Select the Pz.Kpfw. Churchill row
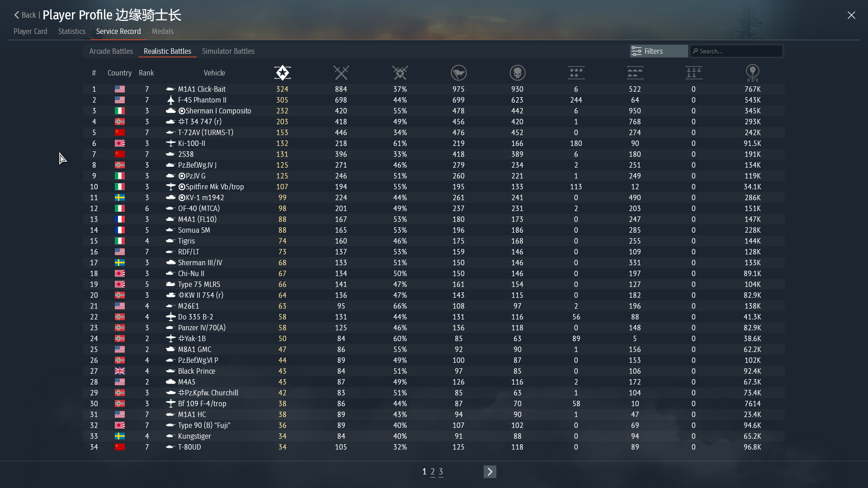Screen dimensions: 868x488 434,393
